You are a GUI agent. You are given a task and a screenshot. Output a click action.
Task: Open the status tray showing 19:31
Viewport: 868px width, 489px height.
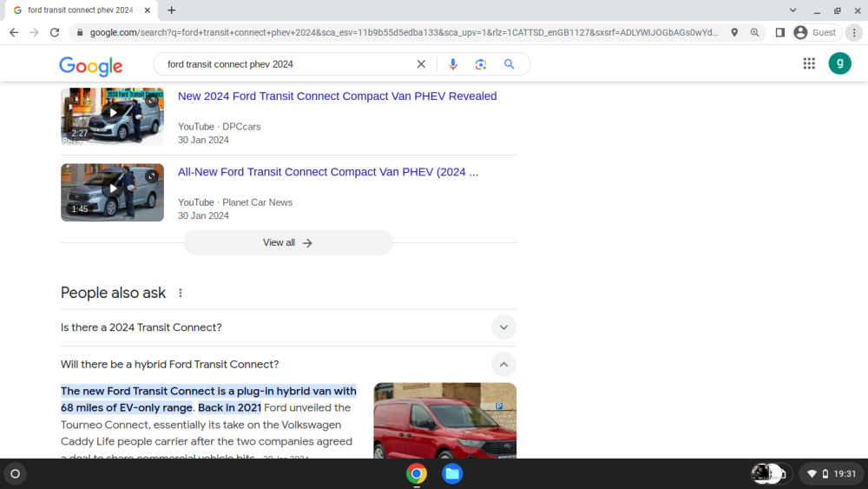(x=832, y=473)
